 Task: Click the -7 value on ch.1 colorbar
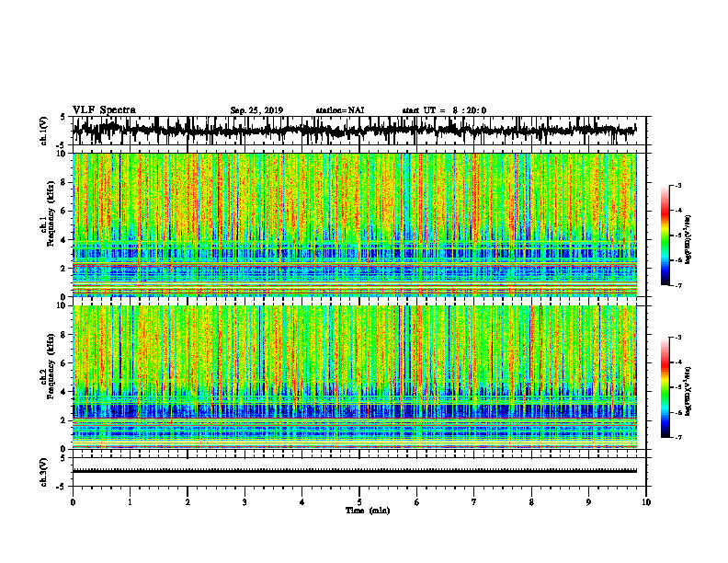(678, 285)
